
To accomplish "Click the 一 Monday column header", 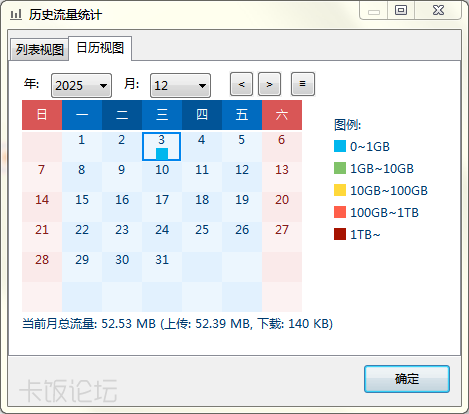I will [82, 115].
